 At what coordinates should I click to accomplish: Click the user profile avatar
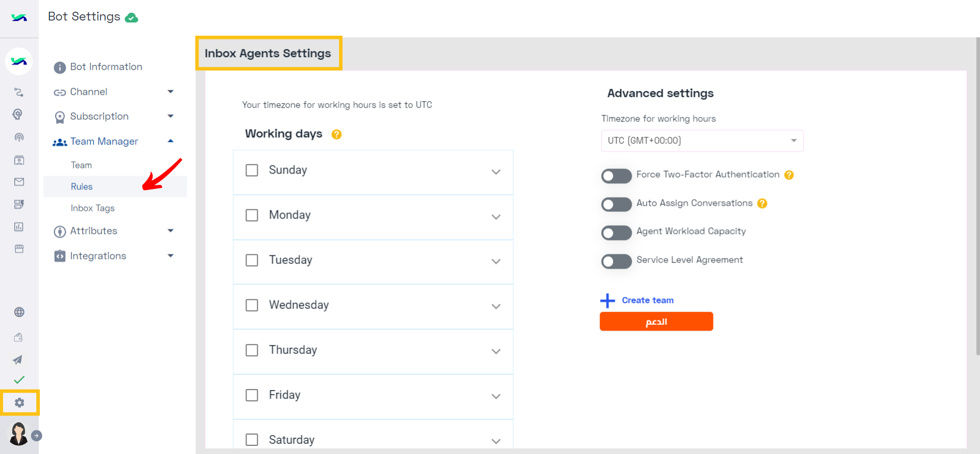[x=19, y=434]
